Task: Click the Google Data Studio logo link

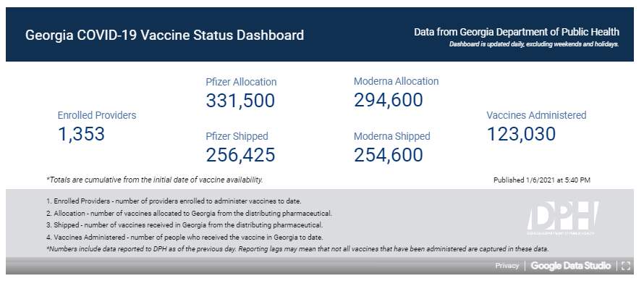Action: pos(570,266)
